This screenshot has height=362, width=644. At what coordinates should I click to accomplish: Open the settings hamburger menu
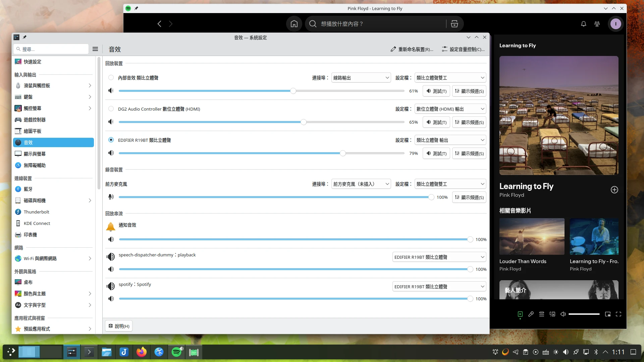[95, 49]
